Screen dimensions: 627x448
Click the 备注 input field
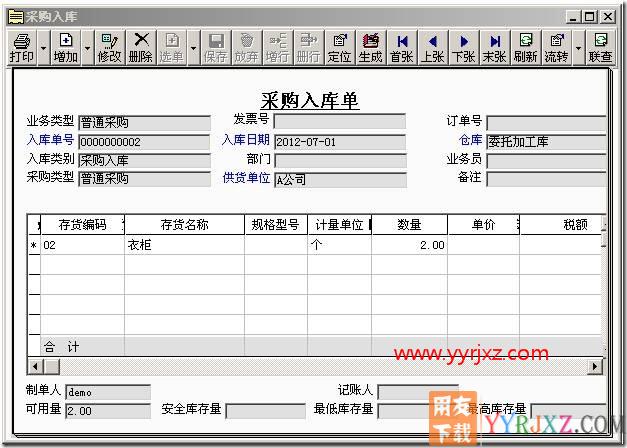coord(546,179)
